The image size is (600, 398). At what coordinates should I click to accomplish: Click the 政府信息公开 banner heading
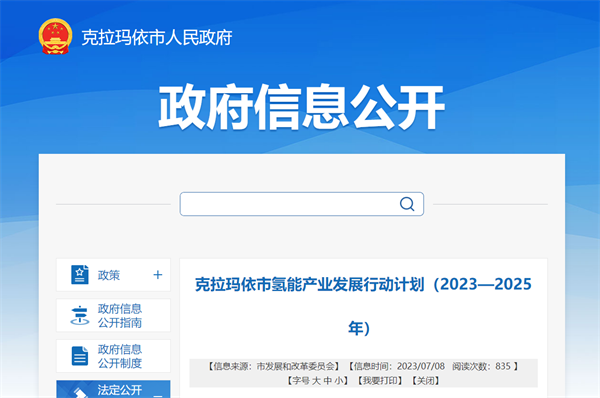click(x=302, y=107)
